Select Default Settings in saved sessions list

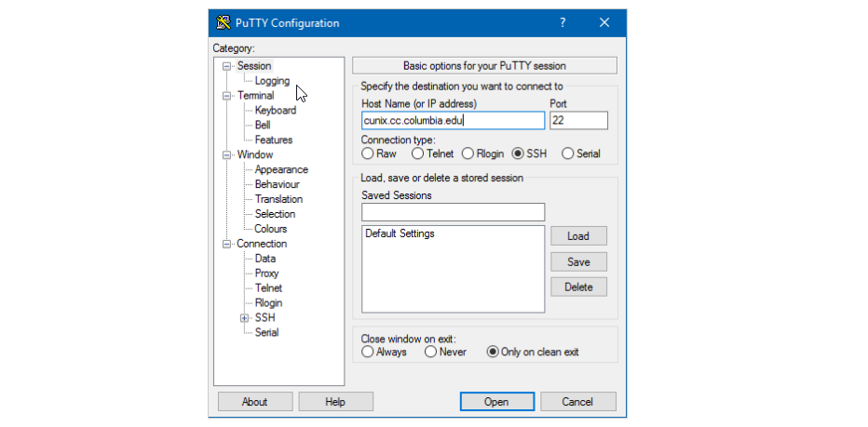click(x=400, y=234)
